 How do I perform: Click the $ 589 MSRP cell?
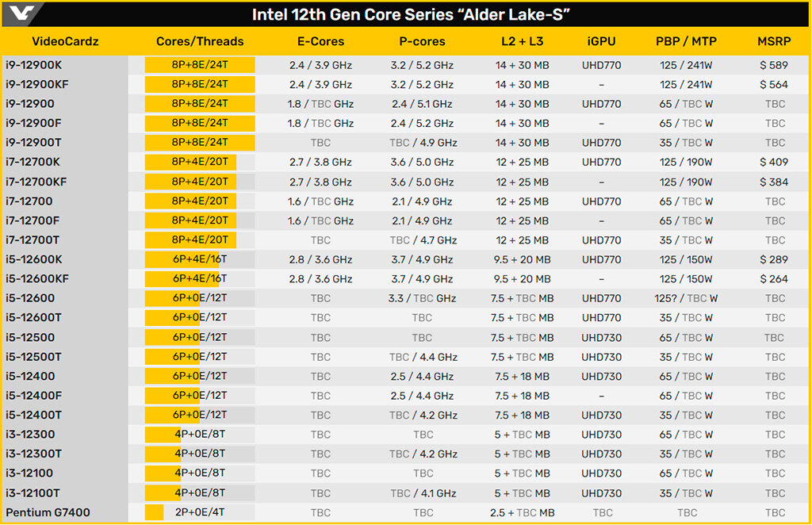[774, 65]
